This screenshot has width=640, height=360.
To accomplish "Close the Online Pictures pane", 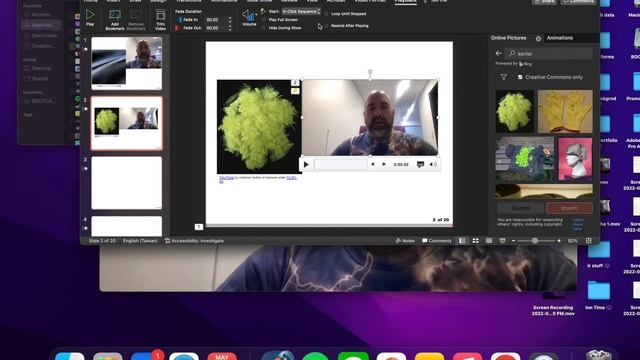I will coord(538,38).
